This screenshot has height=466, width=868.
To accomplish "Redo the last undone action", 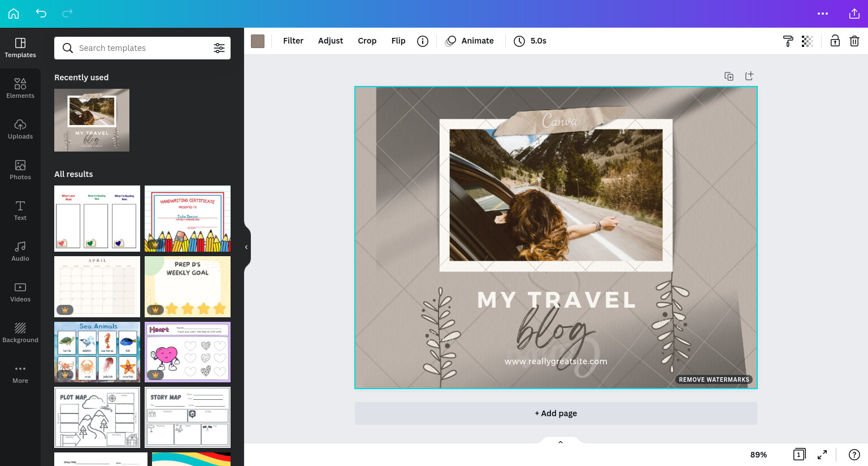I will pos(67,13).
